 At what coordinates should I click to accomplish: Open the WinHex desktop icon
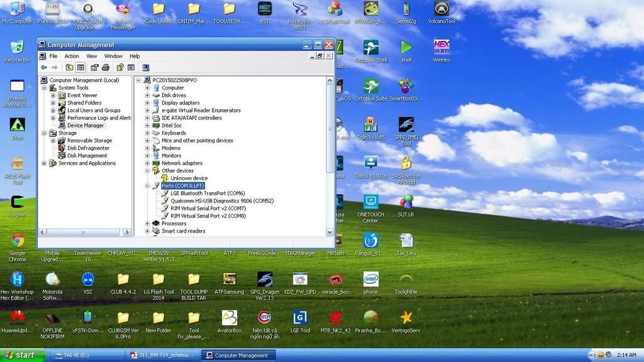coord(441,51)
